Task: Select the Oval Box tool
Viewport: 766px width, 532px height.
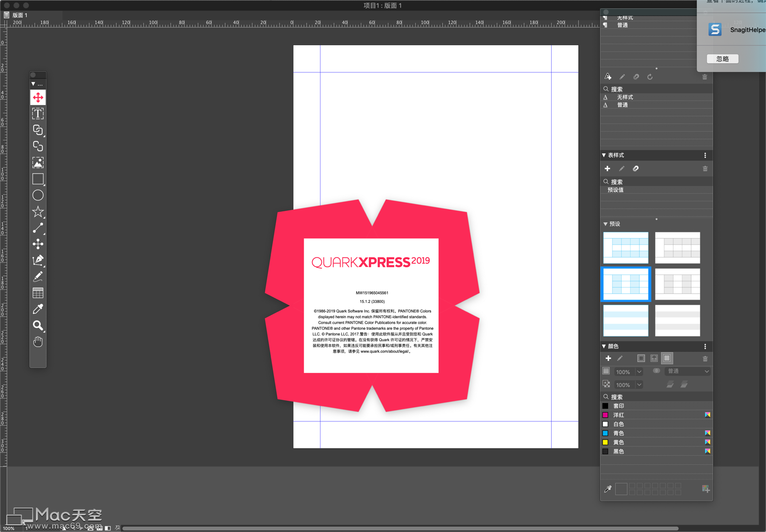Action: [38, 195]
